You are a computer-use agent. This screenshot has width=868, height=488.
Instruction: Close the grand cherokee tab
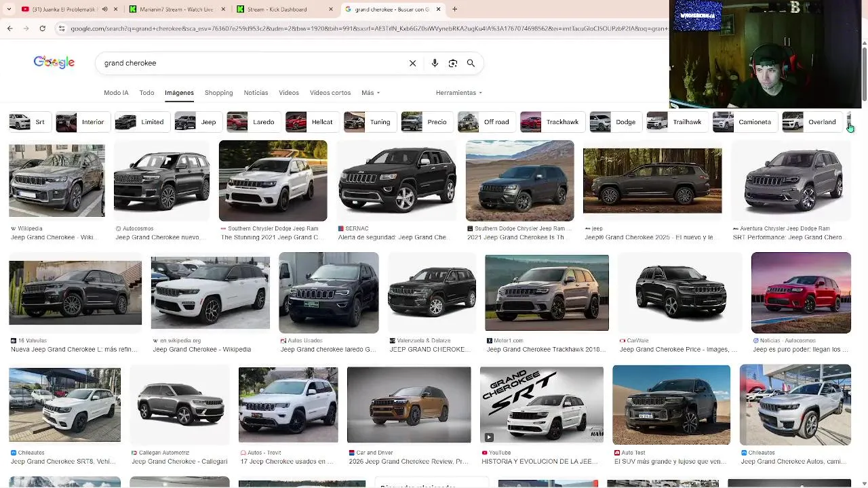coord(438,9)
